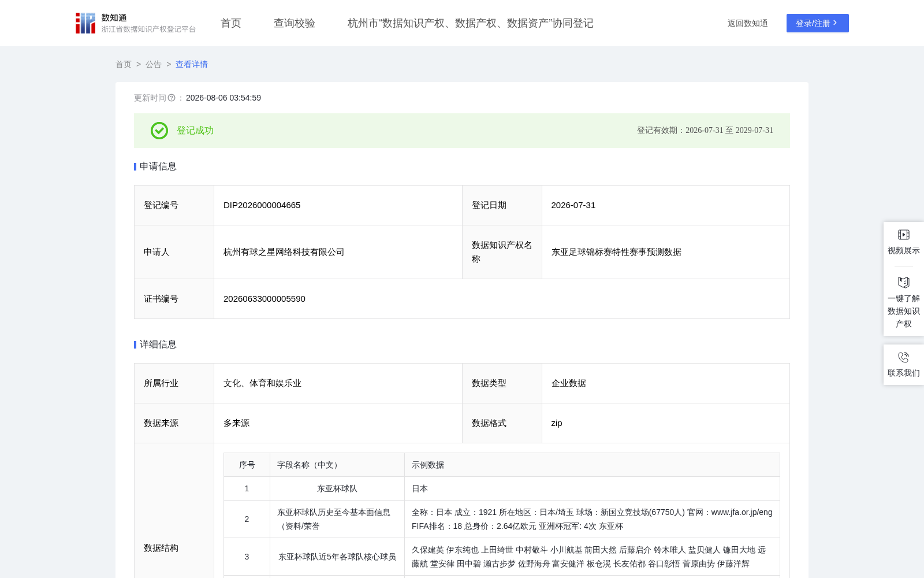The image size is (924, 578).
Task: Click the 首页 breadcrumb link
Action: point(124,64)
